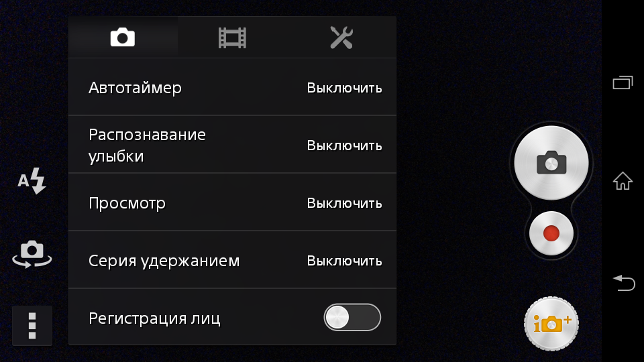Start video recording with the red button
This screenshot has width=644, height=362.
click(x=551, y=233)
